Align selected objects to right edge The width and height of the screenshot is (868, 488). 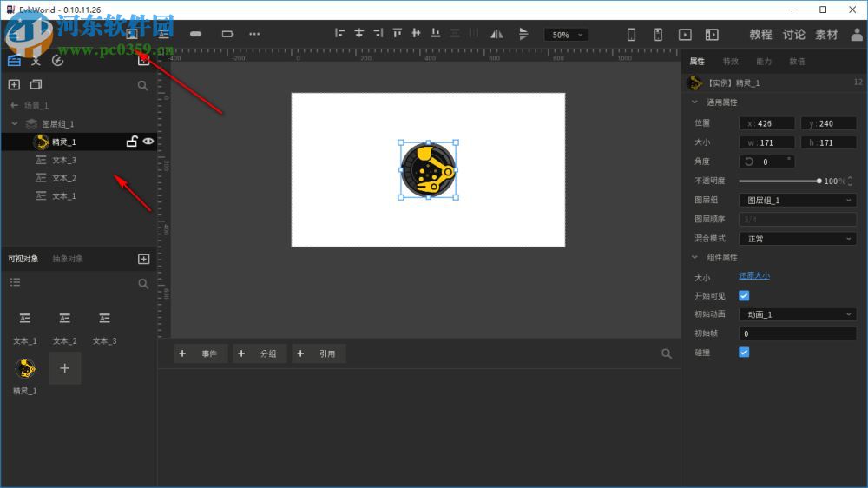(378, 33)
